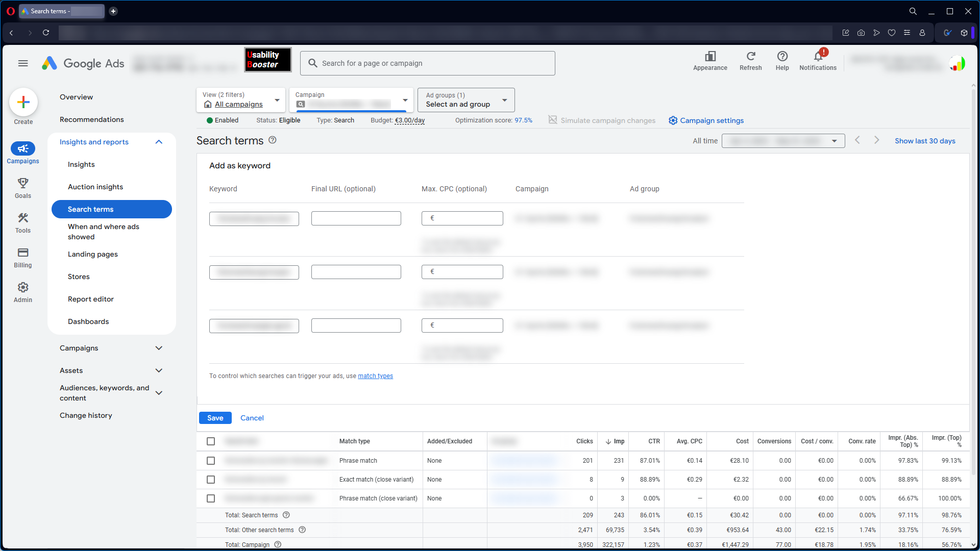Screen dimensions: 980x551
Task: Click the page search input field
Action: pyautogui.click(x=428, y=63)
